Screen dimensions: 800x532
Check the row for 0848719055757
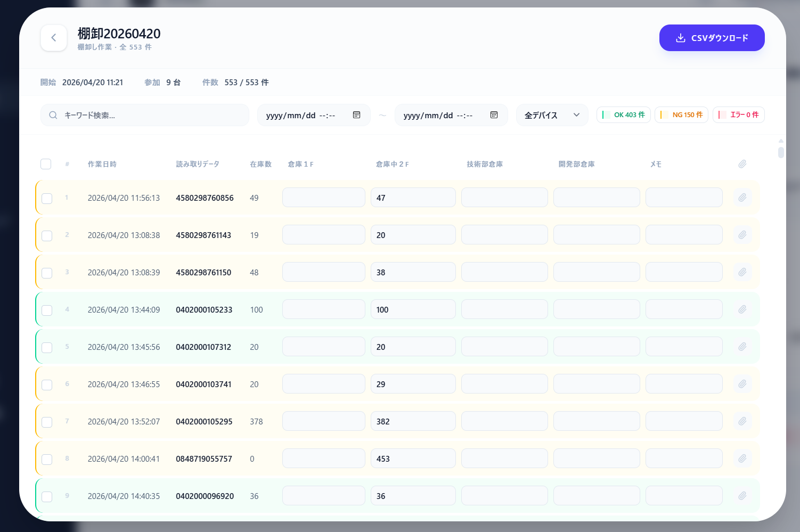tap(47, 459)
